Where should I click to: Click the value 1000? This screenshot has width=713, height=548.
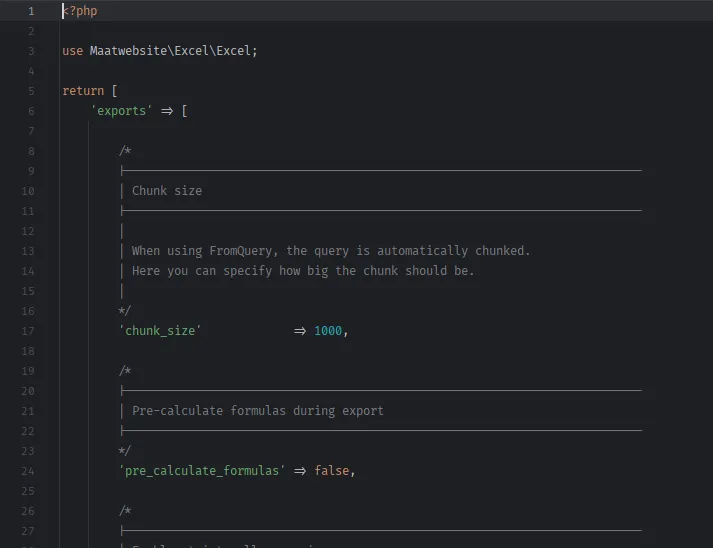(x=328, y=331)
